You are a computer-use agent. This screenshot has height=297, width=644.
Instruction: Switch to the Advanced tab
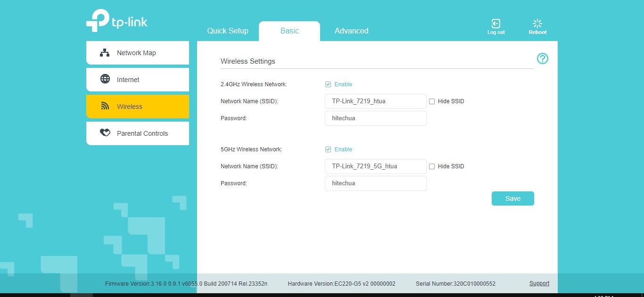[x=351, y=31]
